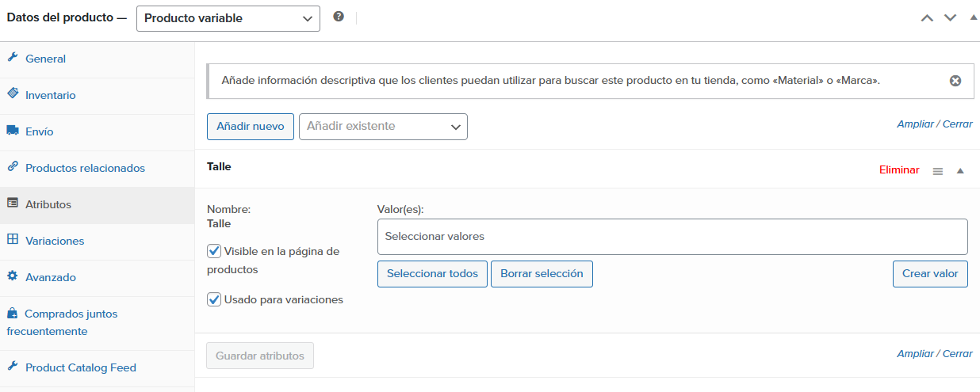Open Añadir existente dropdown
Image resolution: width=980 pixels, height=392 pixels.
point(383,127)
